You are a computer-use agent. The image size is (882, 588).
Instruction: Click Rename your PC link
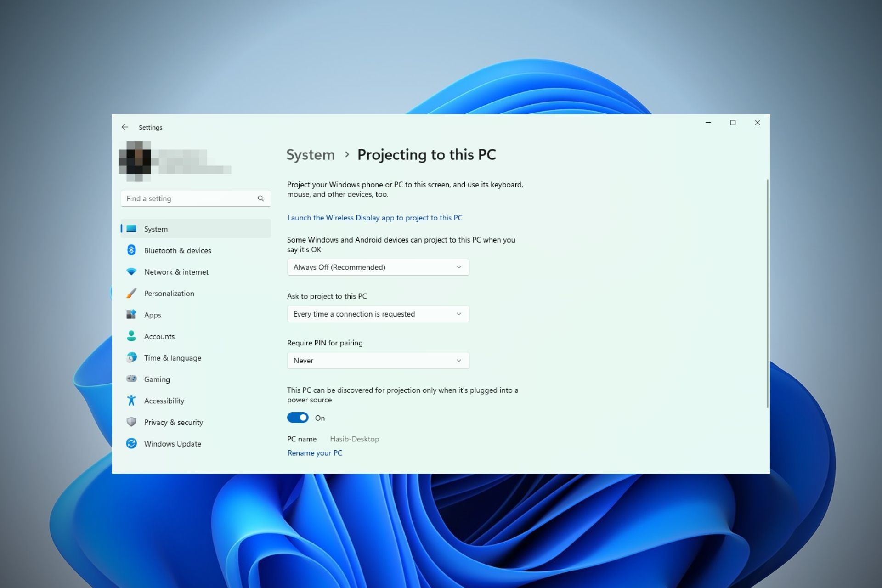coord(314,453)
